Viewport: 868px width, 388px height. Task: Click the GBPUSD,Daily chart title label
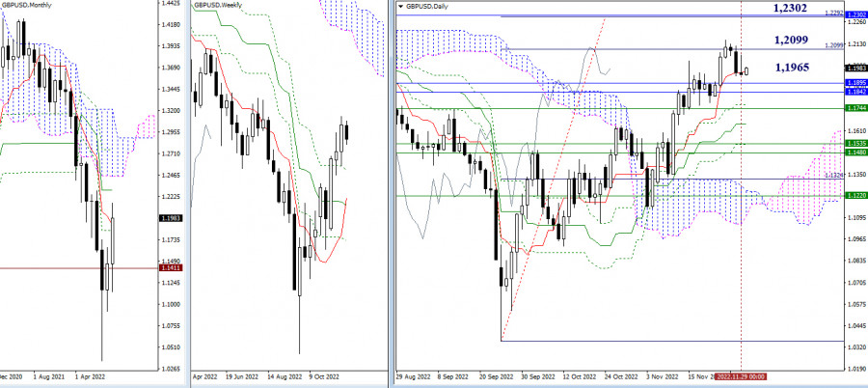pyautogui.click(x=429, y=6)
